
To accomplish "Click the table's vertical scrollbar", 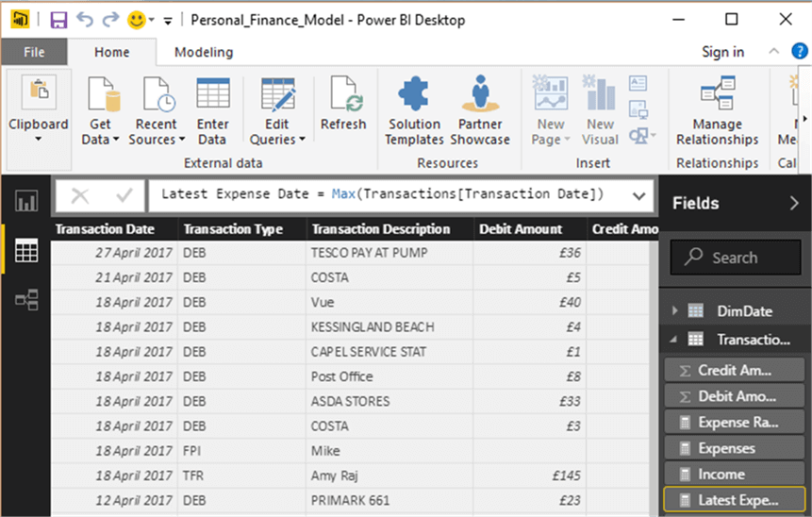I will pos(654,378).
